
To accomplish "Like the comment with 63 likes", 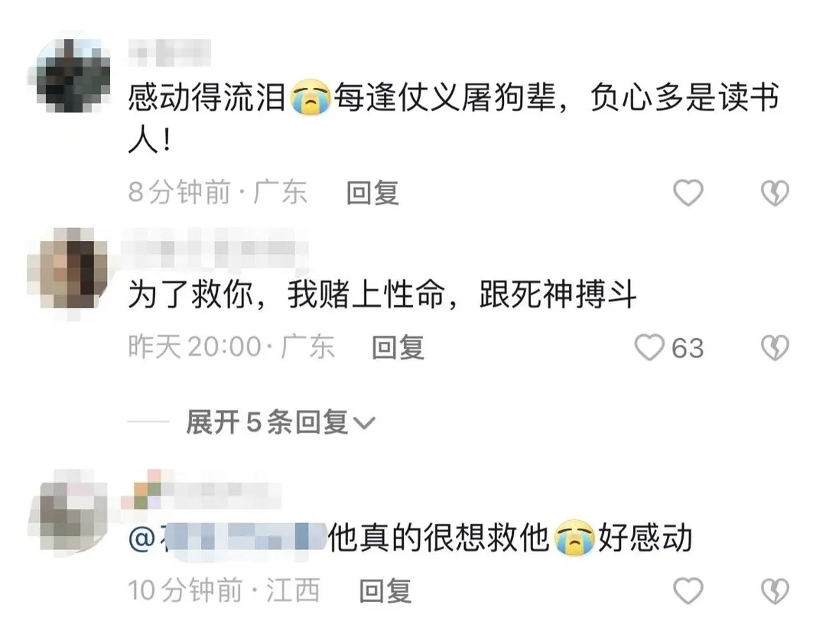I will [649, 348].
